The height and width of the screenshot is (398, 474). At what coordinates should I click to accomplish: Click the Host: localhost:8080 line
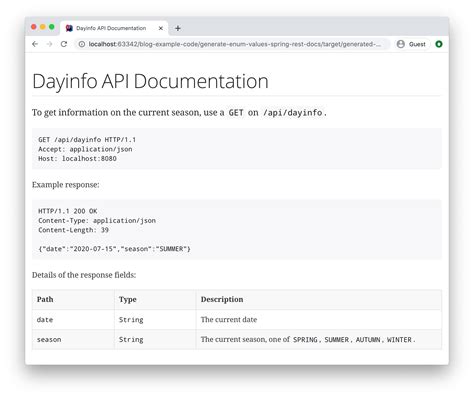pos(77,158)
